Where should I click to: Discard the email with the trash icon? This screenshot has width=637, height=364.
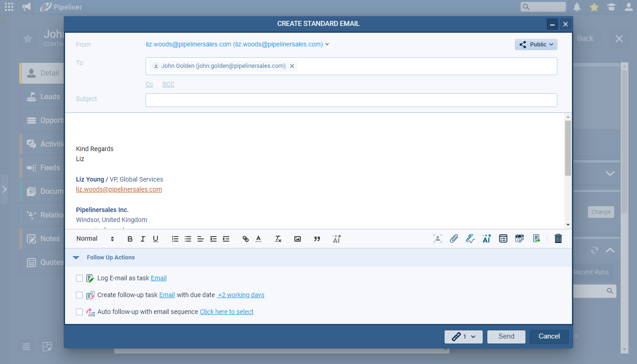[558, 238]
